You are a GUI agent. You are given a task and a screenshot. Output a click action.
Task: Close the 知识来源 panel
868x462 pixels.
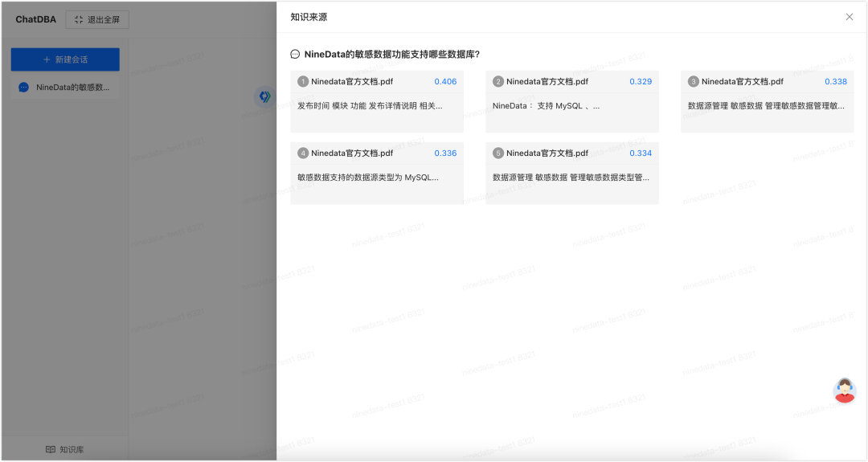tap(850, 17)
